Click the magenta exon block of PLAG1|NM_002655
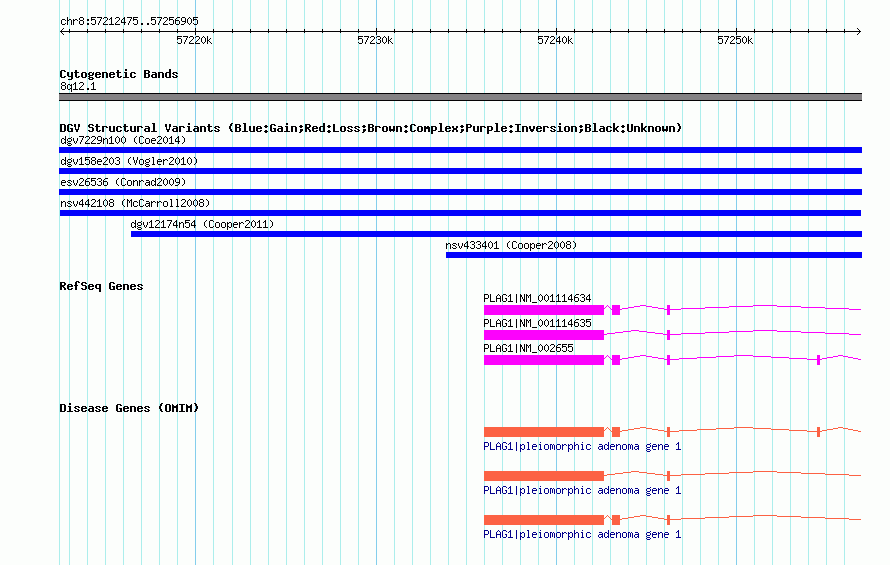The image size is (890, 565). [544, 360]
